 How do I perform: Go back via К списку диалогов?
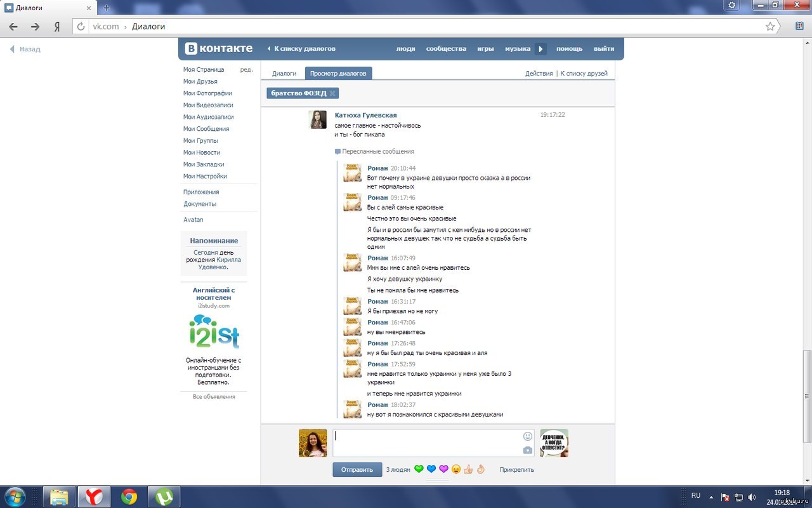(x=301, y=48)
